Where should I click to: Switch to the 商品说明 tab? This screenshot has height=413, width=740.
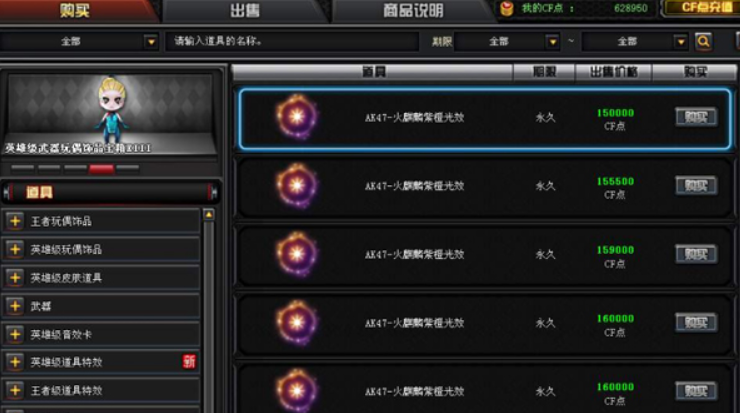[413, 10]
